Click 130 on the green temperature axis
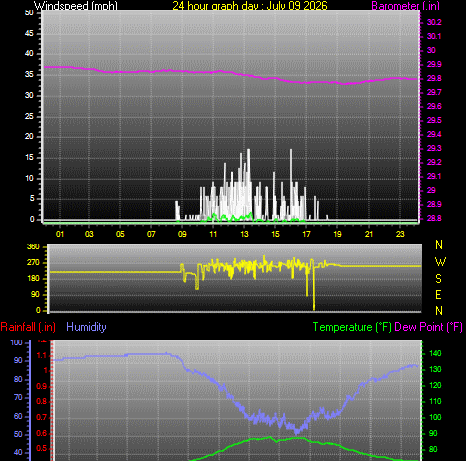This screenshot has height=461, width=466. [435, 369]
